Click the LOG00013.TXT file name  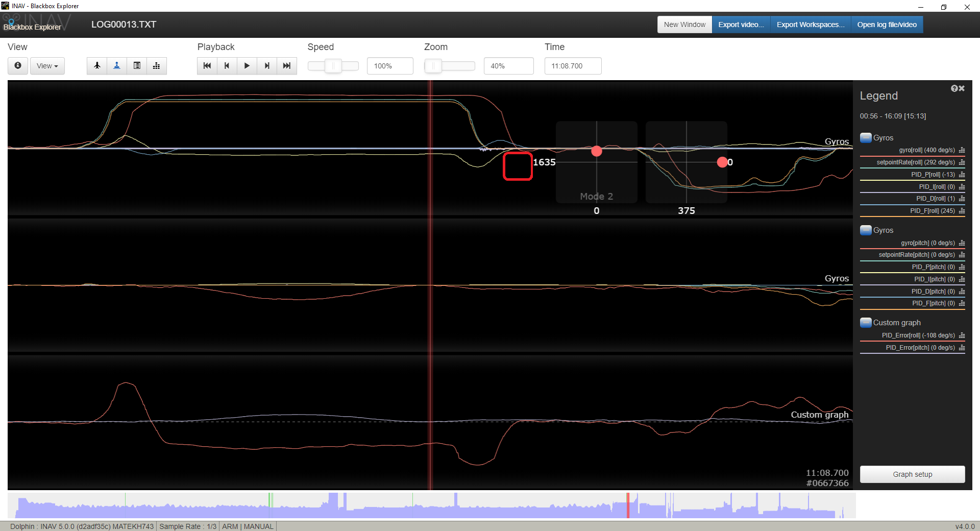(124, 25)
